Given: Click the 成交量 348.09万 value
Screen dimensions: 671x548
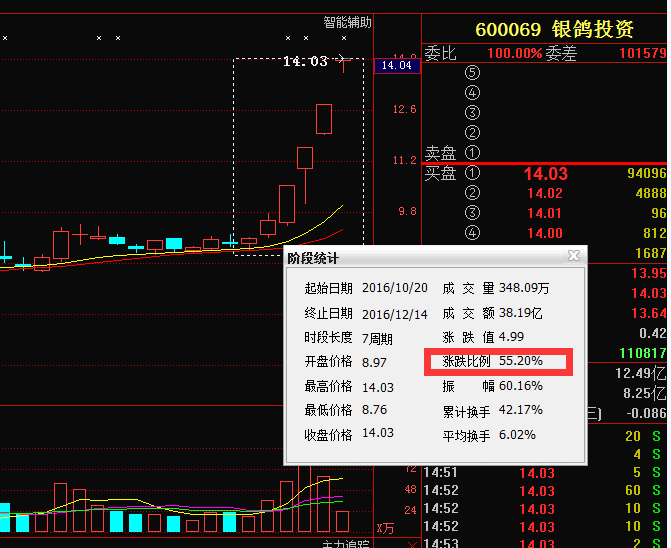Looking at the screenshot, I should (524, 288).
